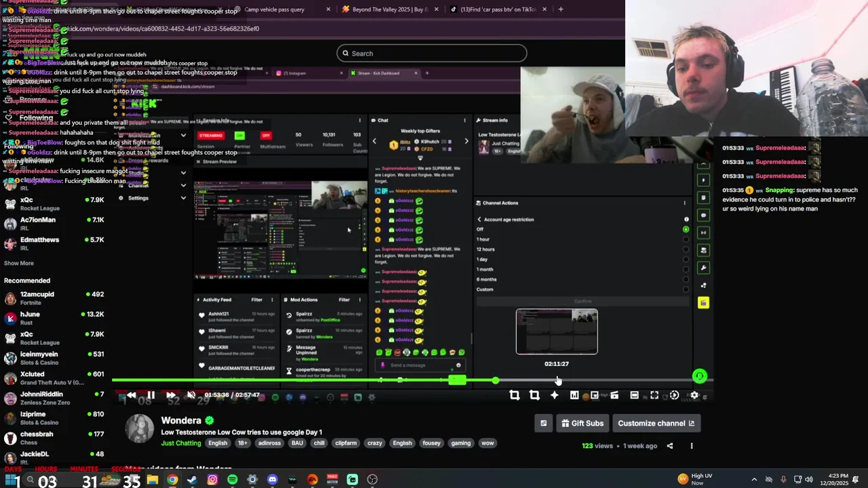
Task: Select the BAU tag
Action: [297, 443]
